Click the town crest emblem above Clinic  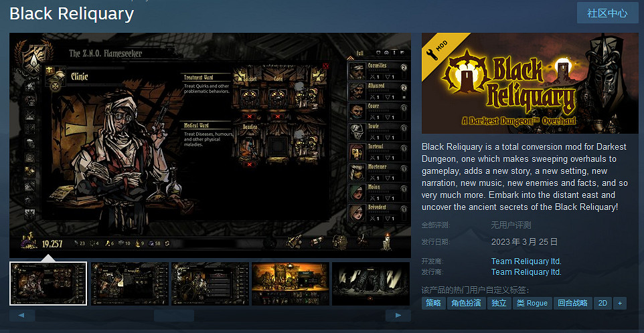[x=33, y=58]
